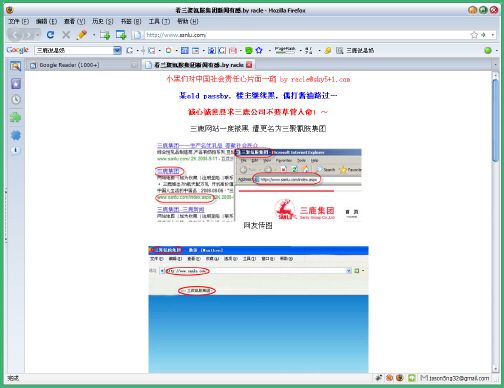
Task: Click the browser Forward arrow button
Action: (x=28, y=35)
